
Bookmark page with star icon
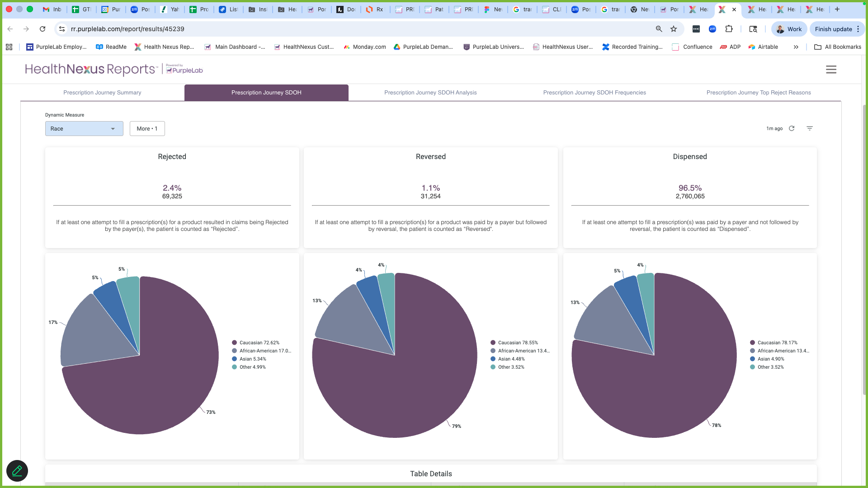(674, 29)
